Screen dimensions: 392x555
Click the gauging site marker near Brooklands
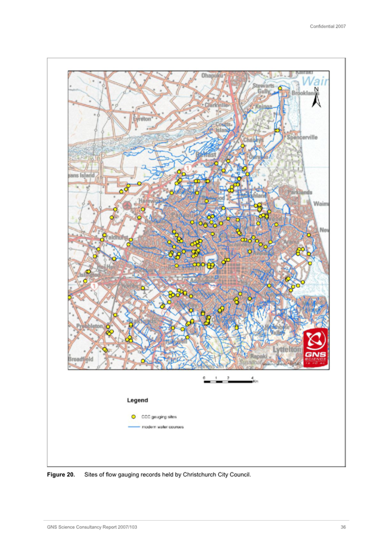coord(280,88)
